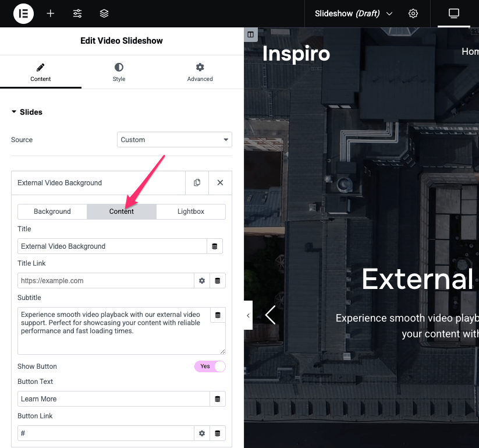Open Site Settings sliders icon
Screen dimensions: 479x448
tap(77, 13)
